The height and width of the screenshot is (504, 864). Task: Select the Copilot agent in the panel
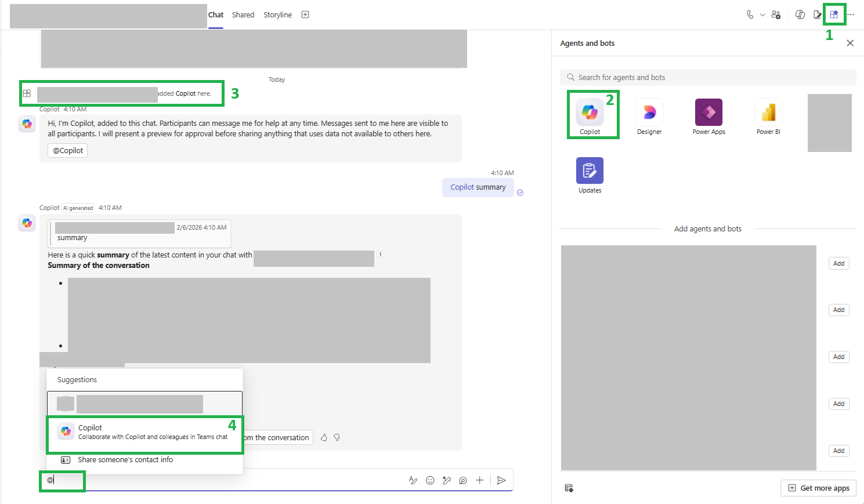click(x=590, y=117)
